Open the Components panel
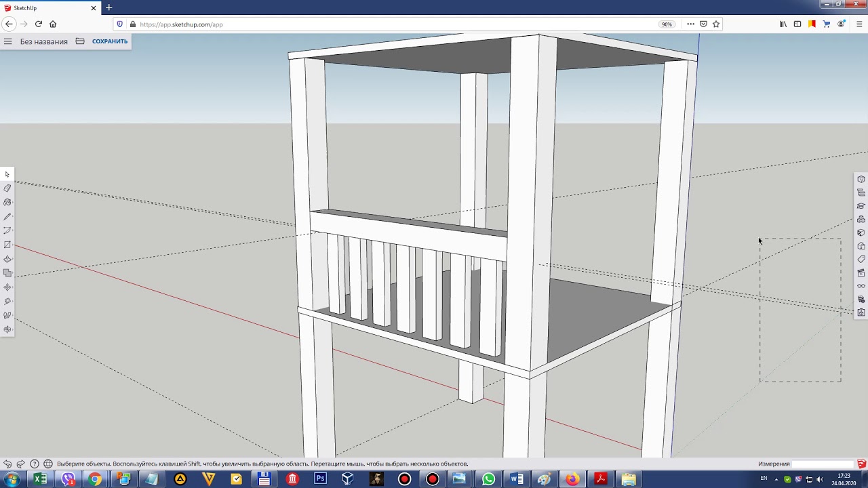Screen dimensions: 868x488 (861, 219)
